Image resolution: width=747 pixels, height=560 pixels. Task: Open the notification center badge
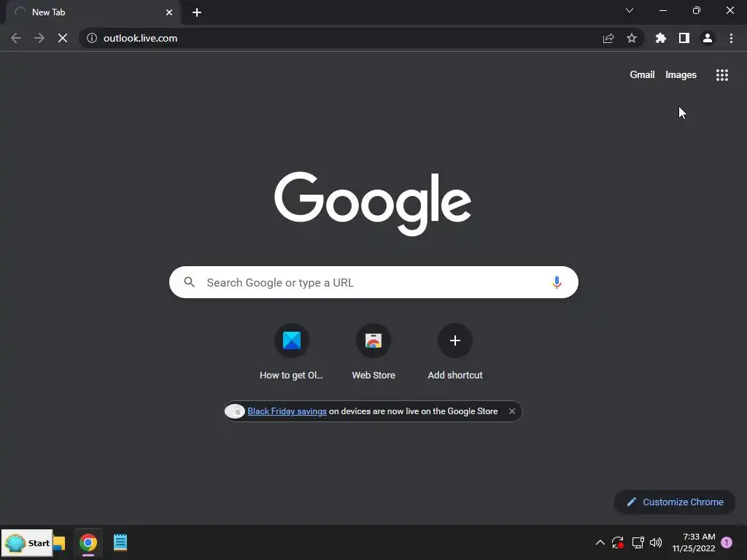[727, 542]
